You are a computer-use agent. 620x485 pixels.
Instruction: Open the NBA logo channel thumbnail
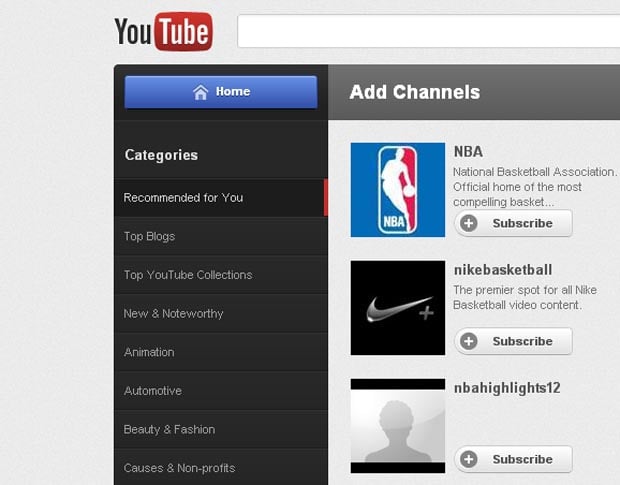click(x=397, y=190)
